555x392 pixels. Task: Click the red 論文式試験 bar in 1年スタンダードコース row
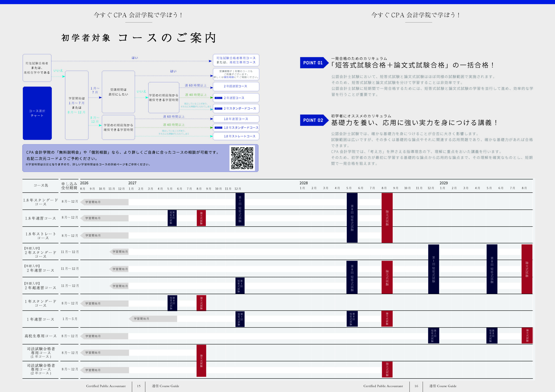[201, 303]
